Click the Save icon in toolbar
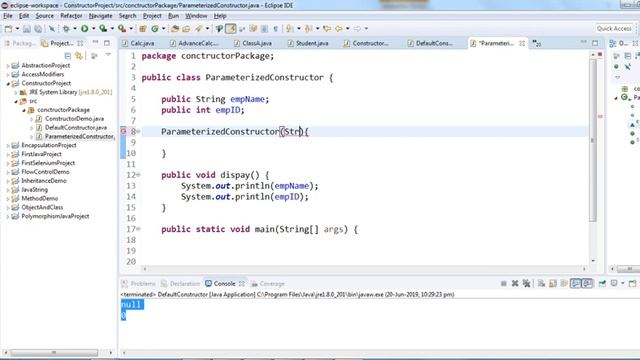 click(x=27, y=29)
